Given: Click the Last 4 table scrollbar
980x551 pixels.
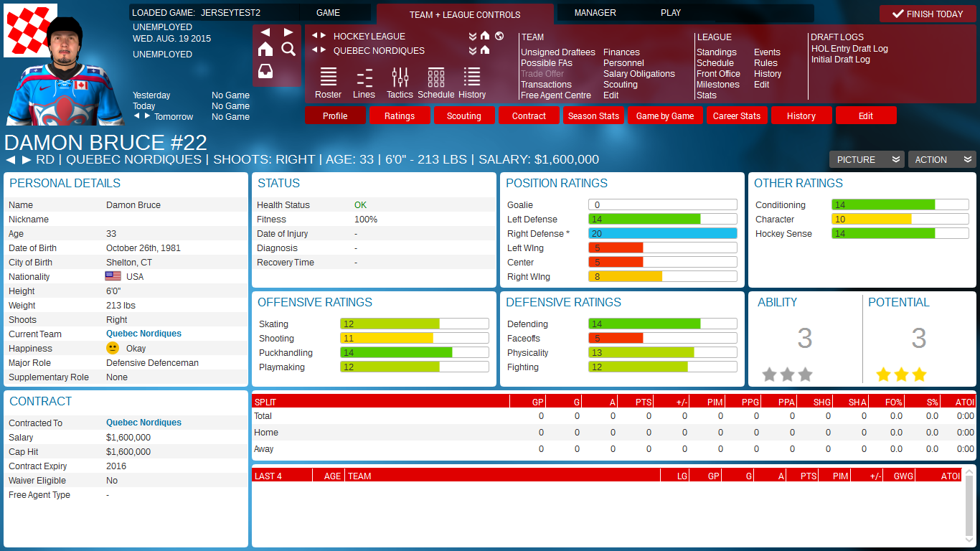Looking at the screenshot, I should pyautogui.click(x=971, y=506).
